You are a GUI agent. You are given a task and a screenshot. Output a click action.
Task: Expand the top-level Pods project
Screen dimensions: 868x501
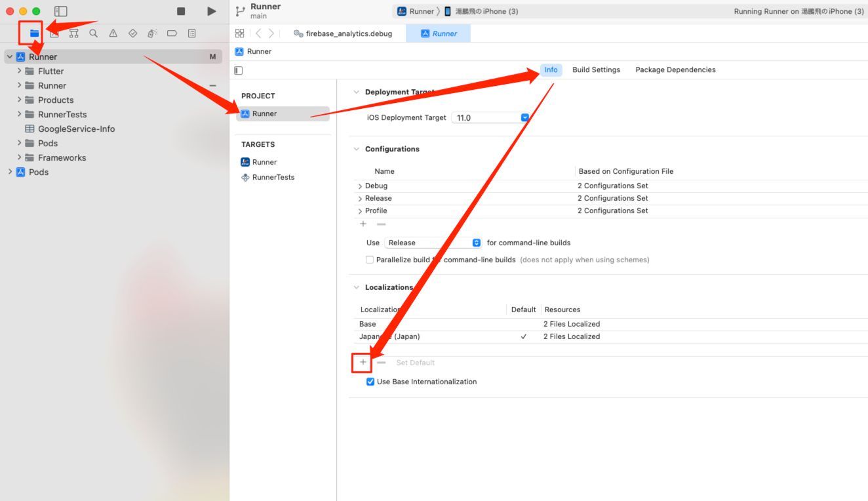pos(9,172)
